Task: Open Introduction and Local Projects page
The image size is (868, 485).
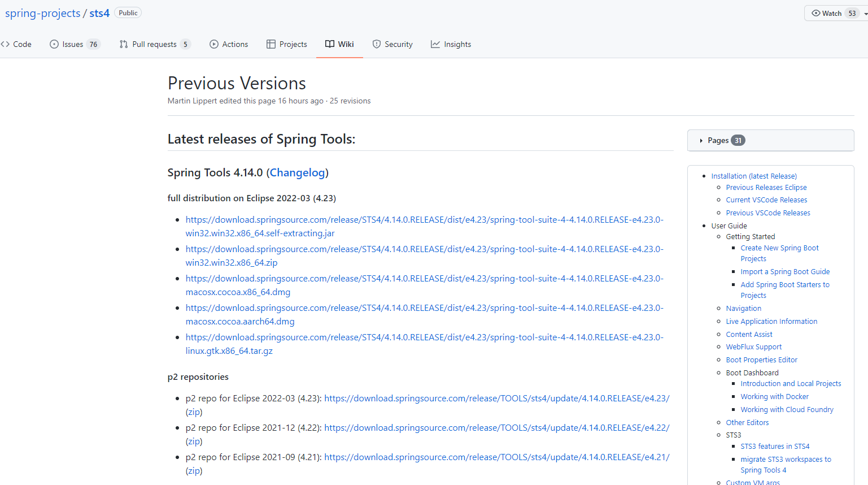Action: (791, 384)
